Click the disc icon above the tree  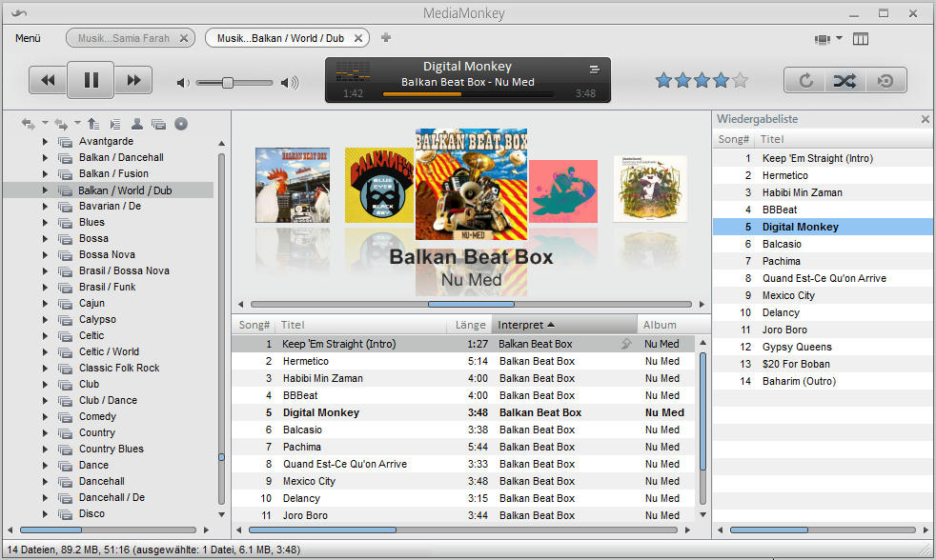[x=181, y=124]
